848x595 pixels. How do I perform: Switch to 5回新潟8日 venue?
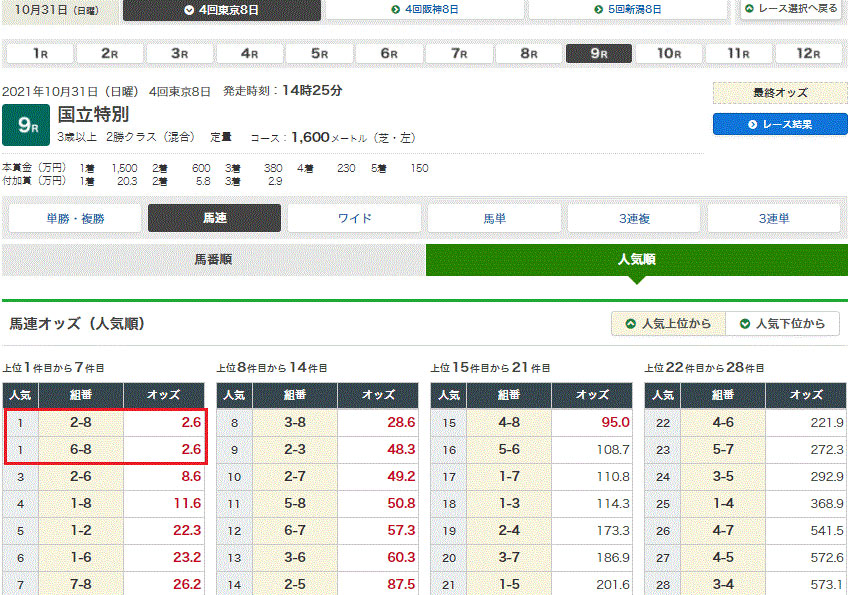click(x=627, y=10)
